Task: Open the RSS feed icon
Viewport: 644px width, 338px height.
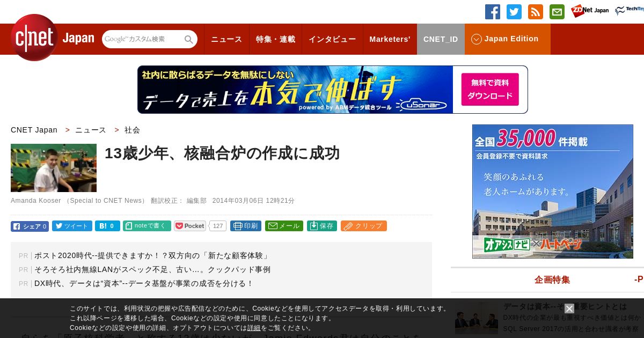Action: pyautogui.click(x=536, y=12)
